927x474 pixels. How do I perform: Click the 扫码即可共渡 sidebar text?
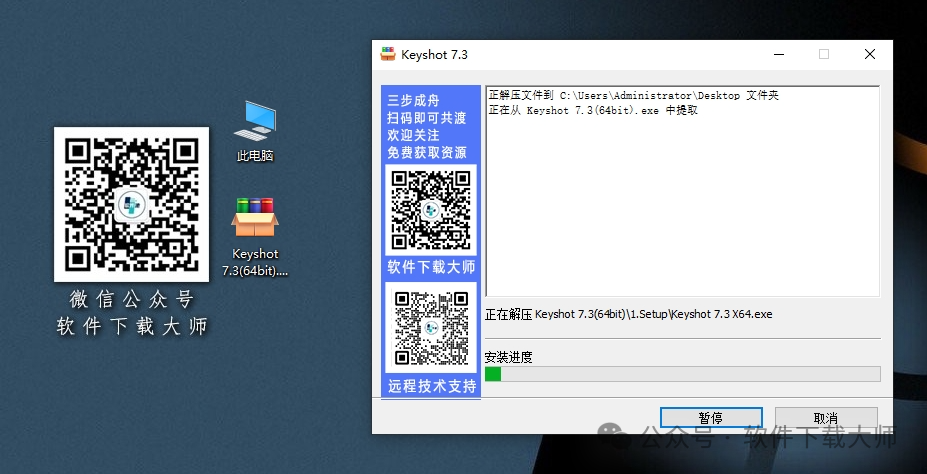point(427,118)
